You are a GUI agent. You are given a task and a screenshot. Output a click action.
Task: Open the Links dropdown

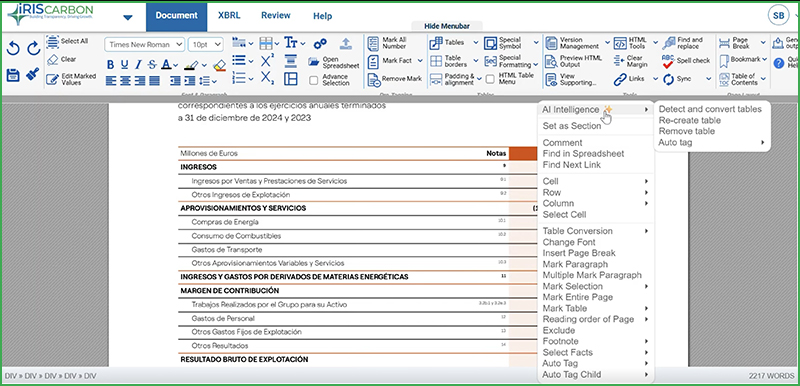pos(655,79)
